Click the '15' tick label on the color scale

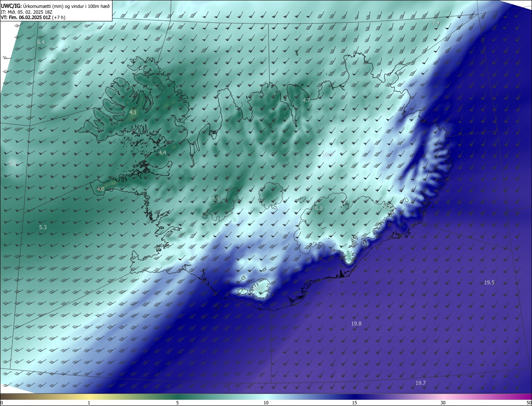click(355, 403)
